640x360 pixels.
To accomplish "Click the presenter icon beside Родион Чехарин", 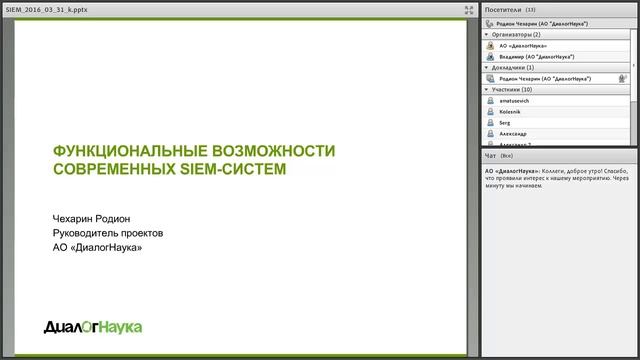I will 490,78.
